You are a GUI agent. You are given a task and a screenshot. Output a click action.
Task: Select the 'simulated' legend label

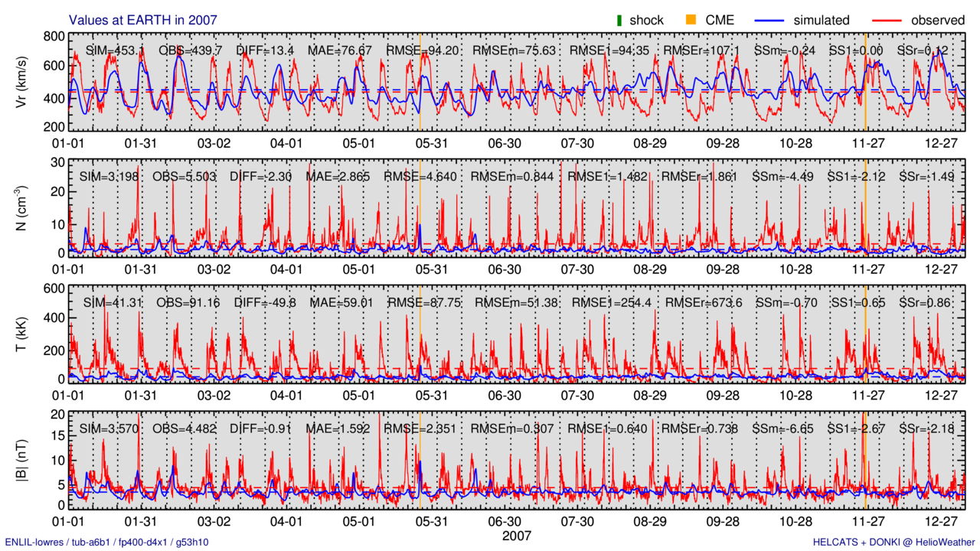pos(821,20)
